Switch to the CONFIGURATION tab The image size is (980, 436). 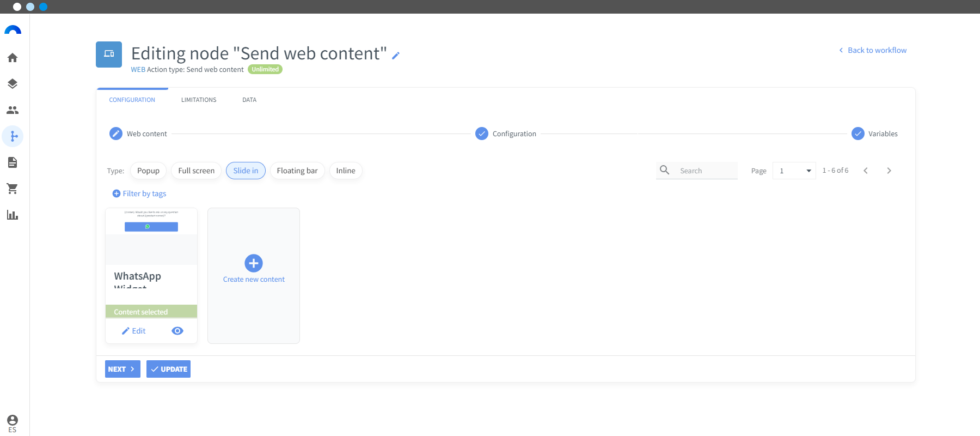click(x=132, y=100)
